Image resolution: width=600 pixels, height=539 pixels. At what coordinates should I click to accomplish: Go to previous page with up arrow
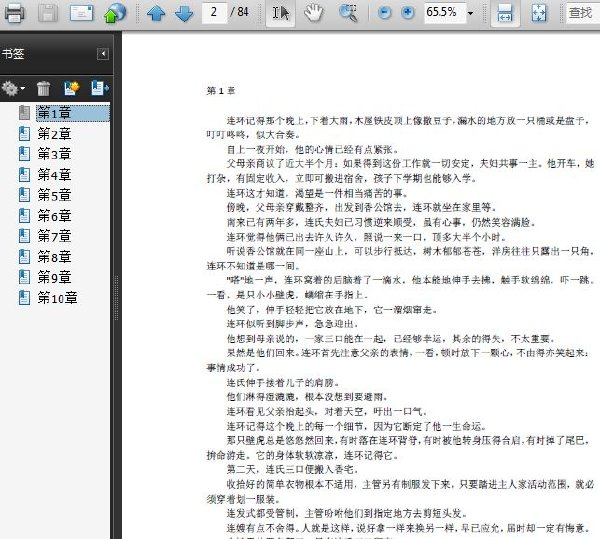coord(156,13)
